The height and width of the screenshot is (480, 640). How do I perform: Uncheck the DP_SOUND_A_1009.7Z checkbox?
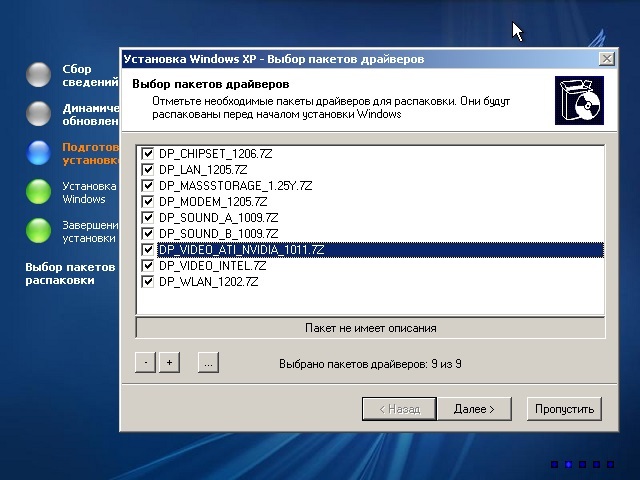click(147, 218)
